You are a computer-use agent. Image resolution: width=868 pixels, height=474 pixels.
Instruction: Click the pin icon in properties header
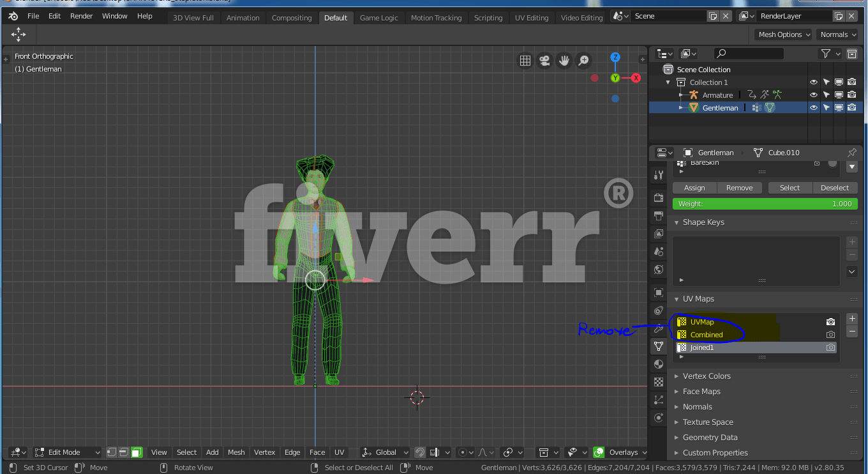852,153
